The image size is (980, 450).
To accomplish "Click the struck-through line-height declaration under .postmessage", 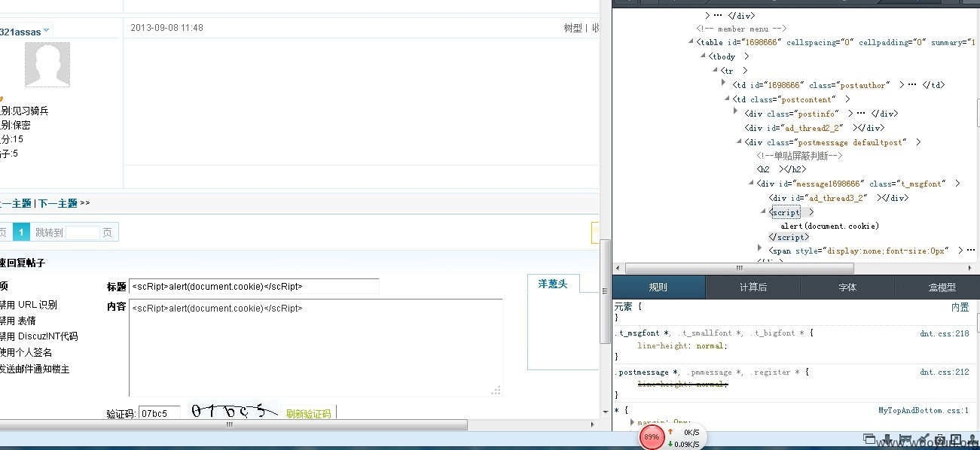I will 682,384.
